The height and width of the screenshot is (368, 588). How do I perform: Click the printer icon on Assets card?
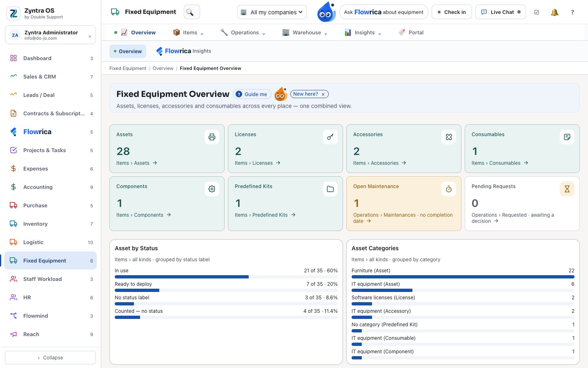point(212,137)
